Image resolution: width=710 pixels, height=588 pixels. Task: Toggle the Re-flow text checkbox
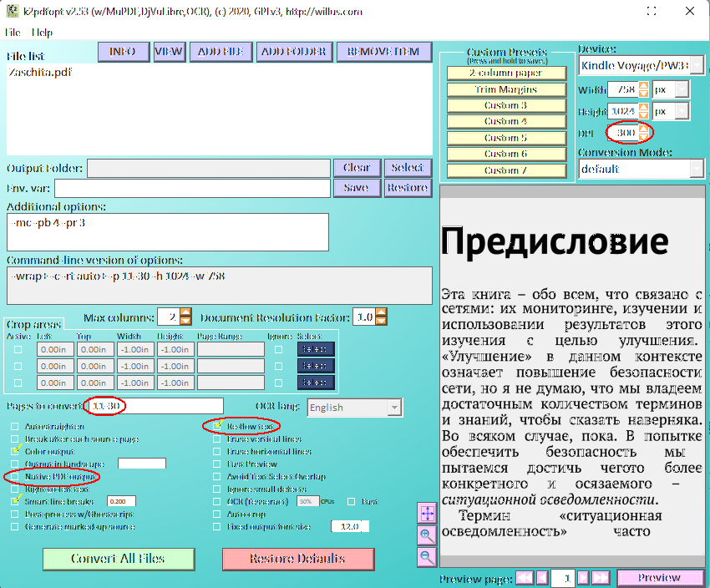pyautogui.click(x=217, y=427)
